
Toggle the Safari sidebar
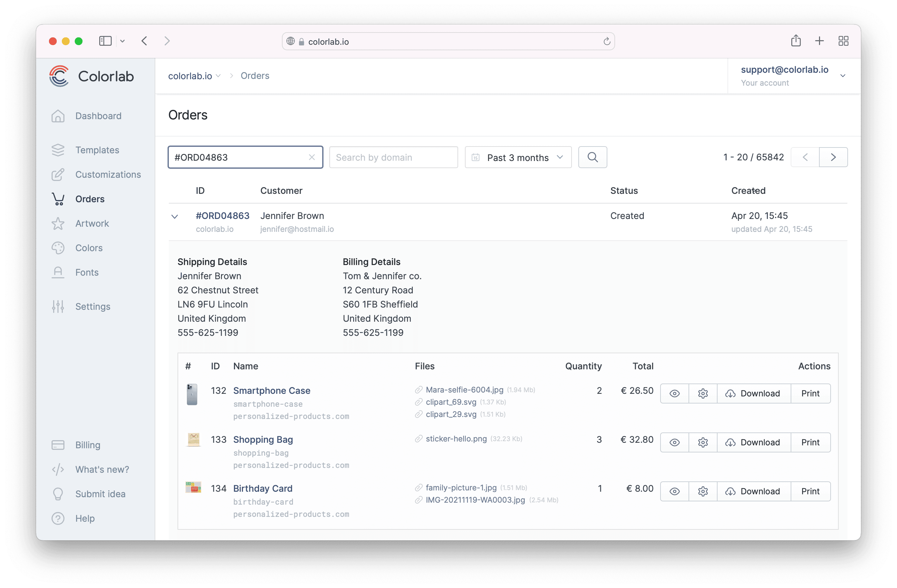click(x=105, y=41)
